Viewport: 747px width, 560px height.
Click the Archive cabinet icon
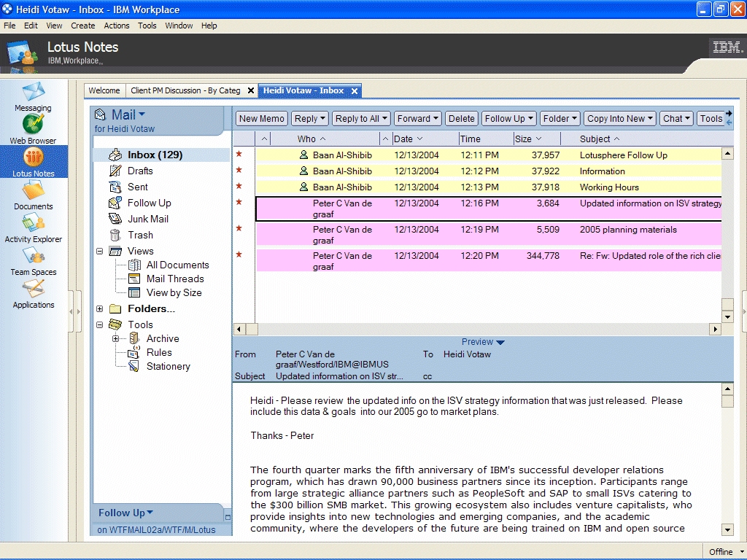point(135,338)
